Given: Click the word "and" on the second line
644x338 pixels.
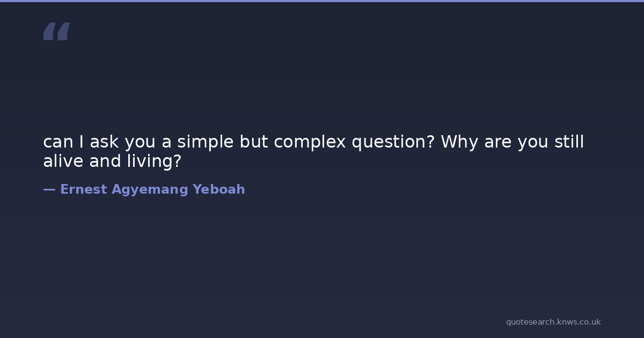Looking at the screenshot, I should (106, 161).
